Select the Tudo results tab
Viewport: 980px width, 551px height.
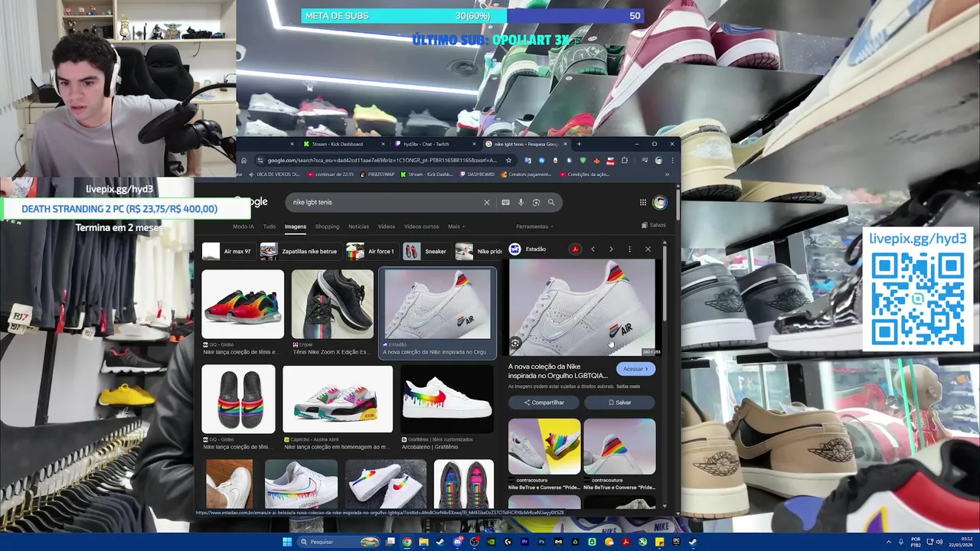(269, 227)
